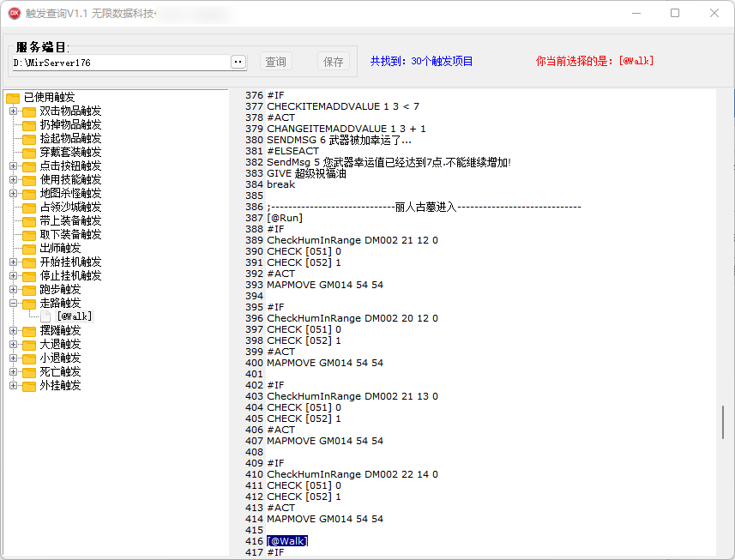Click the 带上装备触发 folder icon
Screen dimensions: 735x560
click(29, 221)
